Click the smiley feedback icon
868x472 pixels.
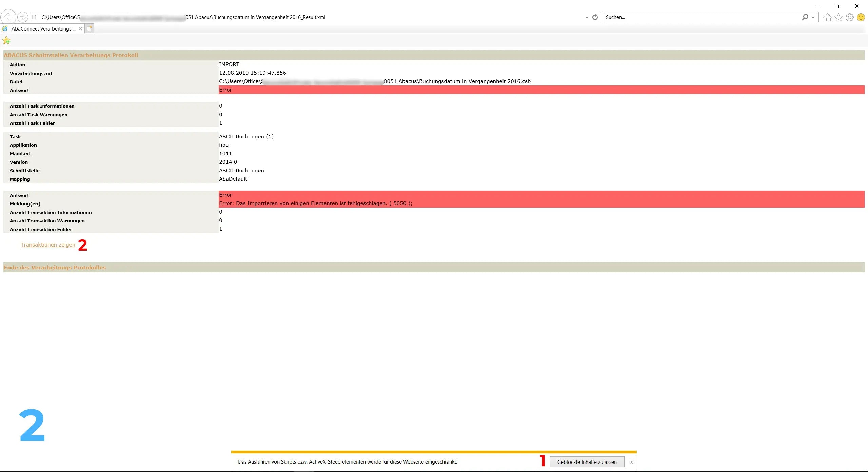point(861,17)
